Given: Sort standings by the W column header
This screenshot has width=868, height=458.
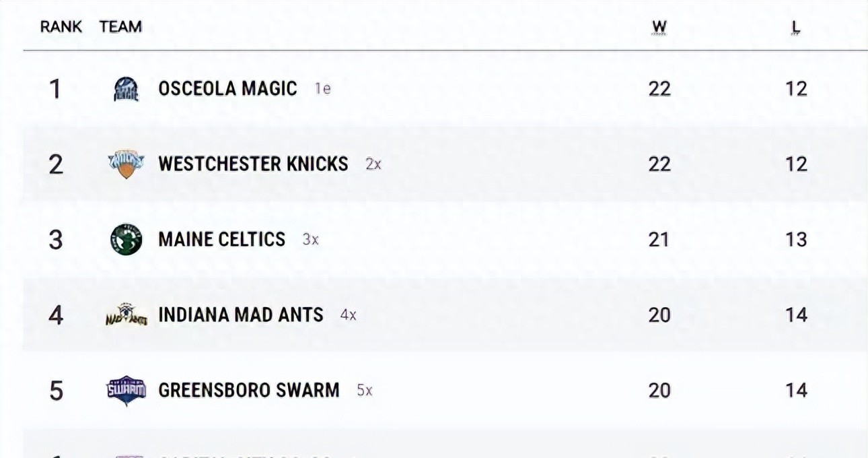Looking at the screenshot, I should tap(659, 28).
